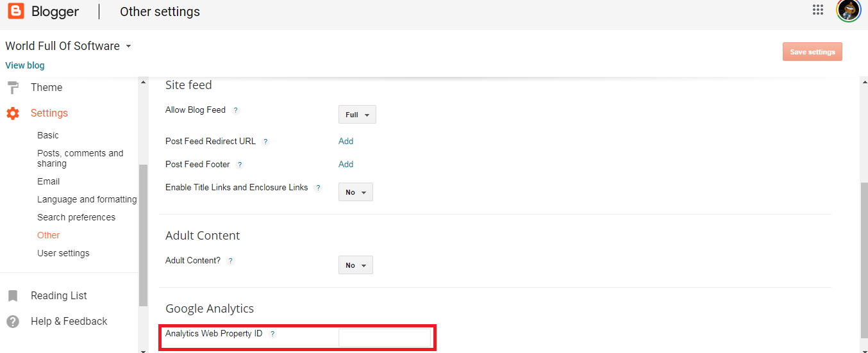Viewport: 868px width, 353px height.
Task: Click the Reading List bookmark icon
Action: [12, 296]
